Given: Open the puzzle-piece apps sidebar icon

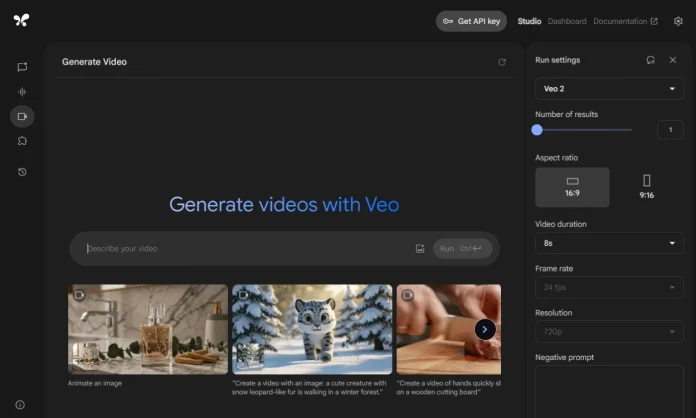Looking at the screenshot, I should (22, 141).
